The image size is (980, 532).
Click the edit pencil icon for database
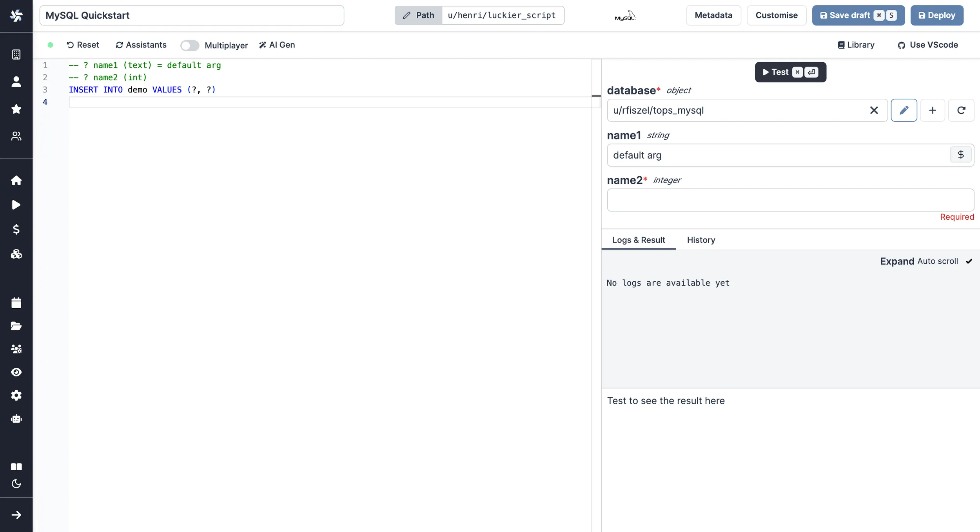pos(904,110)
